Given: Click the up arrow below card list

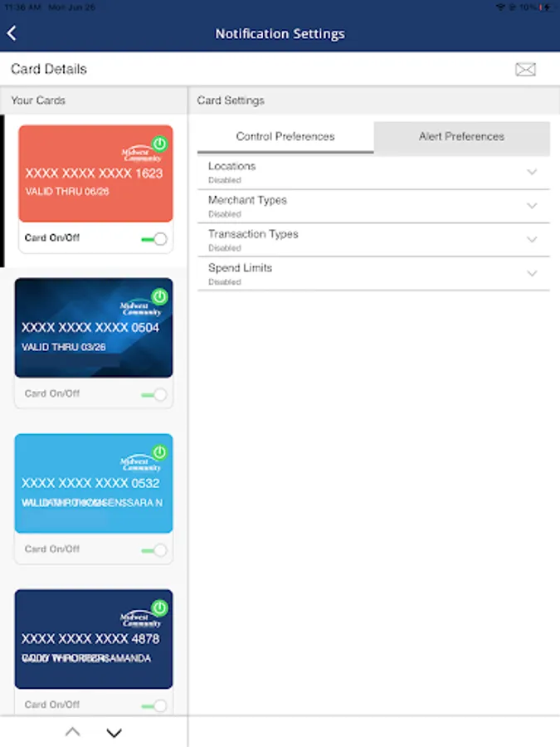Looking at the screenshot, I should click(72, 732).
